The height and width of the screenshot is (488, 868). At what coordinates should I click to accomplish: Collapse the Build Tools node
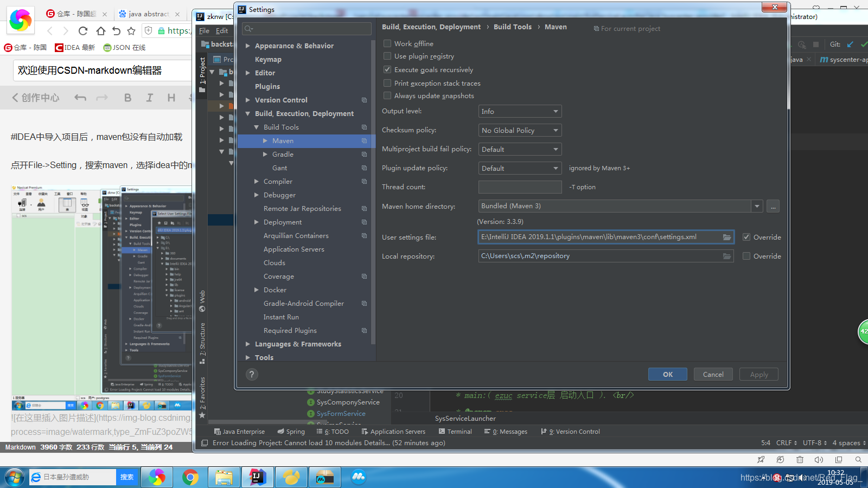[257, 127]
